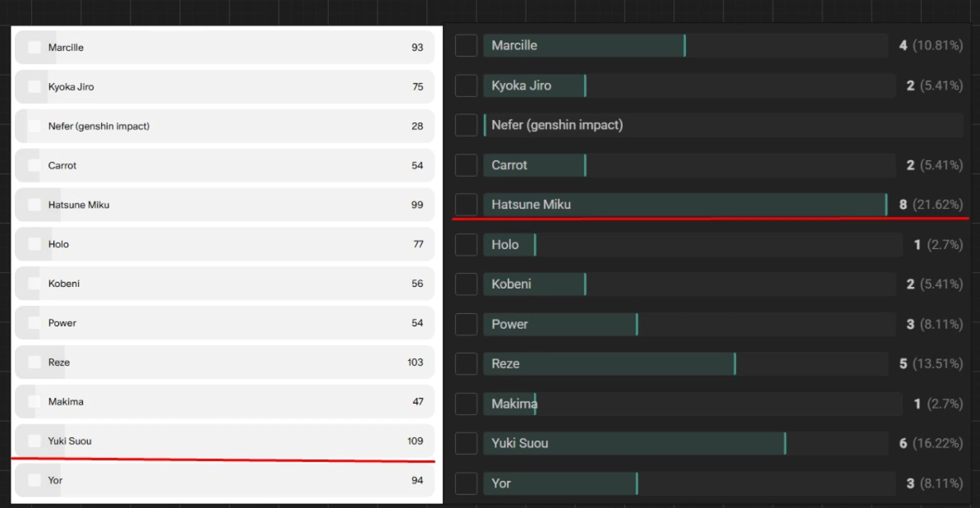Click Holo result 1 (2.7%)
The height and width of the screenshot is (508, 980).
coord(938,245)
